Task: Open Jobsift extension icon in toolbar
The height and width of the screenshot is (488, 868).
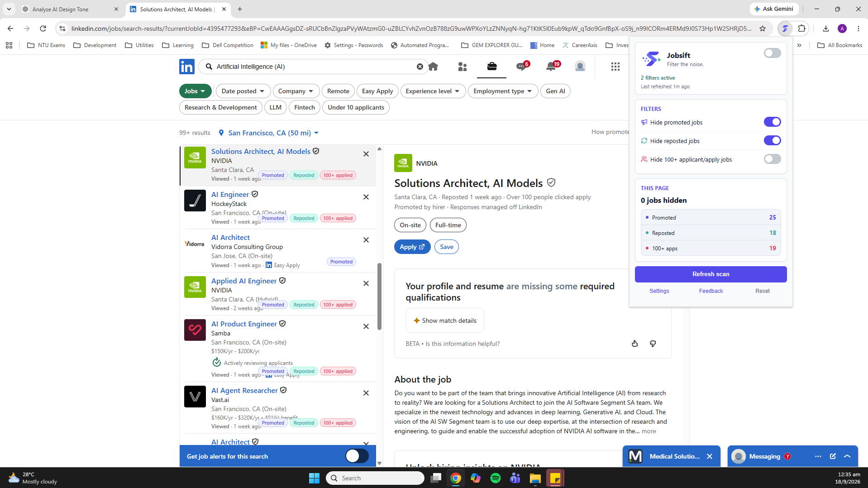Action: click(x=785, y=29)
